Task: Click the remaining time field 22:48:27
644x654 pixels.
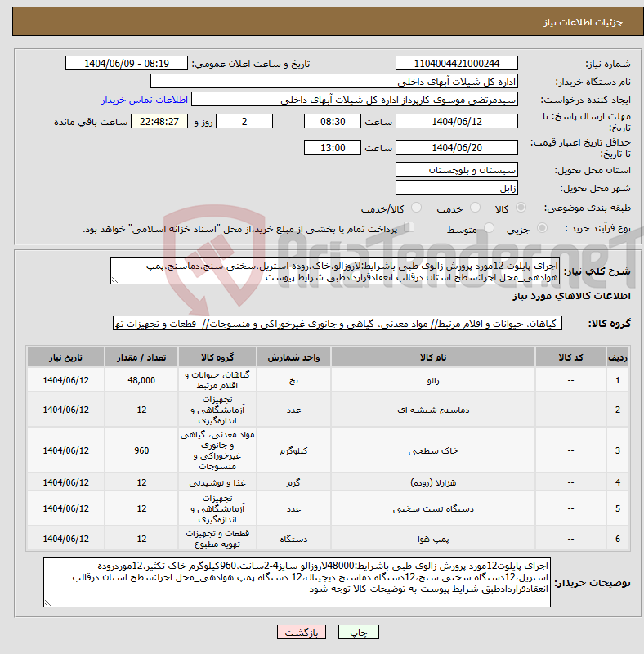Action: point(159,121)
